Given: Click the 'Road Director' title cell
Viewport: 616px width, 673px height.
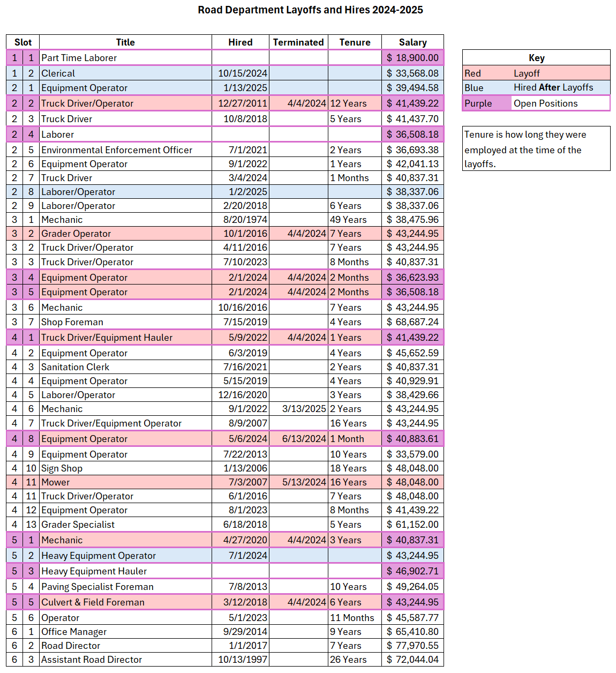Looking at the screenshot, I should [125, 646].
